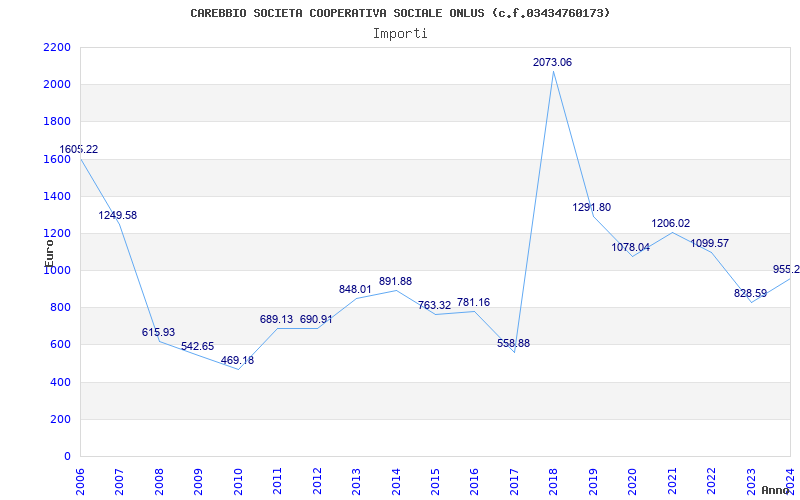Select the 848.01 data label
Viewport: 800px width, 500px height.
(356, 289)
